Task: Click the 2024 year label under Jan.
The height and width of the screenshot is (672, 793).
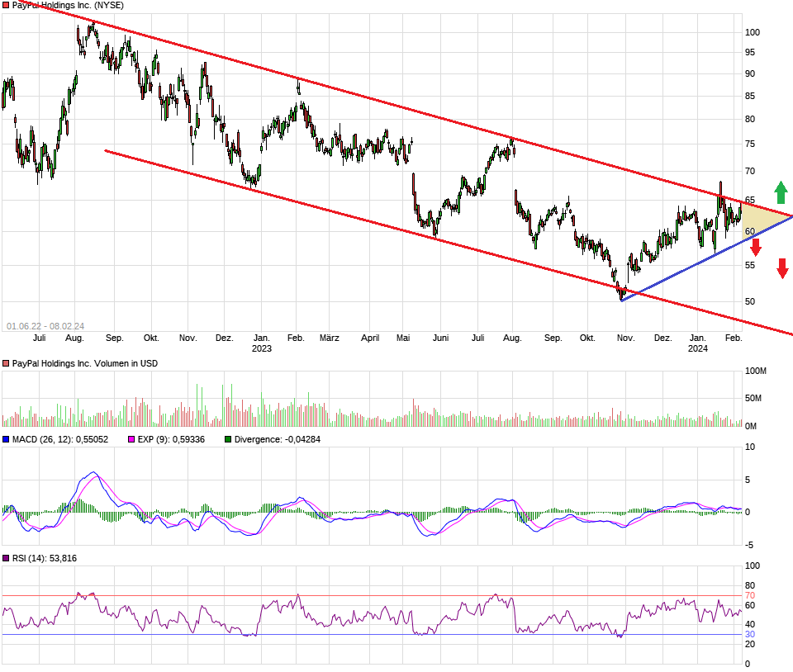Action: coord(697,348)
